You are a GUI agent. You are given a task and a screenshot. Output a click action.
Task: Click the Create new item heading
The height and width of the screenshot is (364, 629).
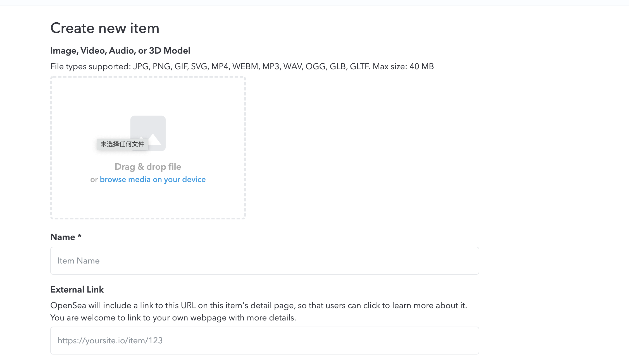point(105,28)
